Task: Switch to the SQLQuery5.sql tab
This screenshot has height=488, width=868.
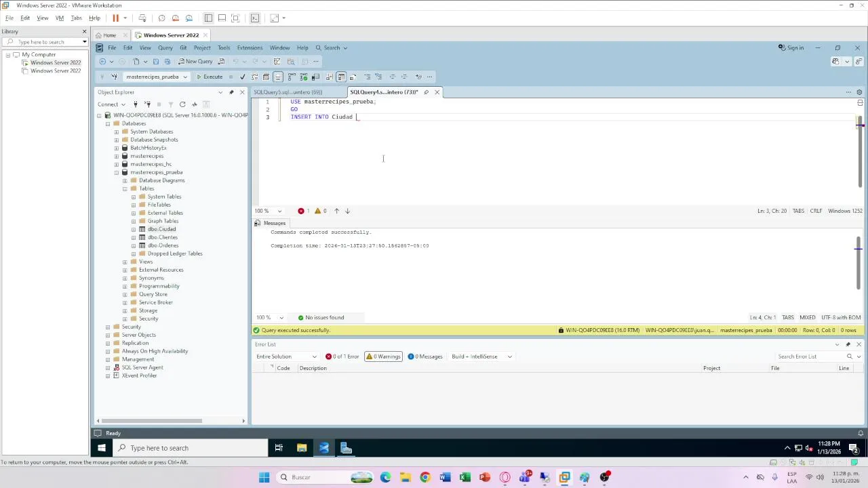Action: pyautogui.click(x=288, y=92)
